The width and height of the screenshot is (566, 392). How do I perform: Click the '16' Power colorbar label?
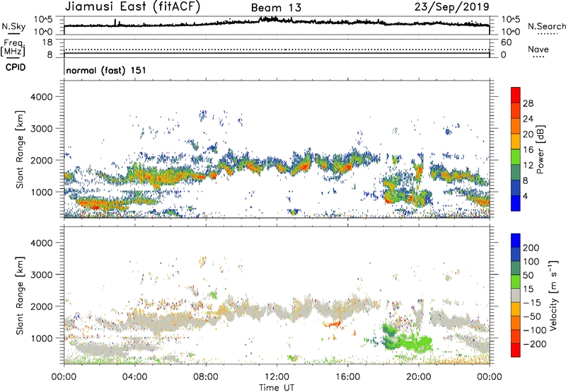point(528,149)
